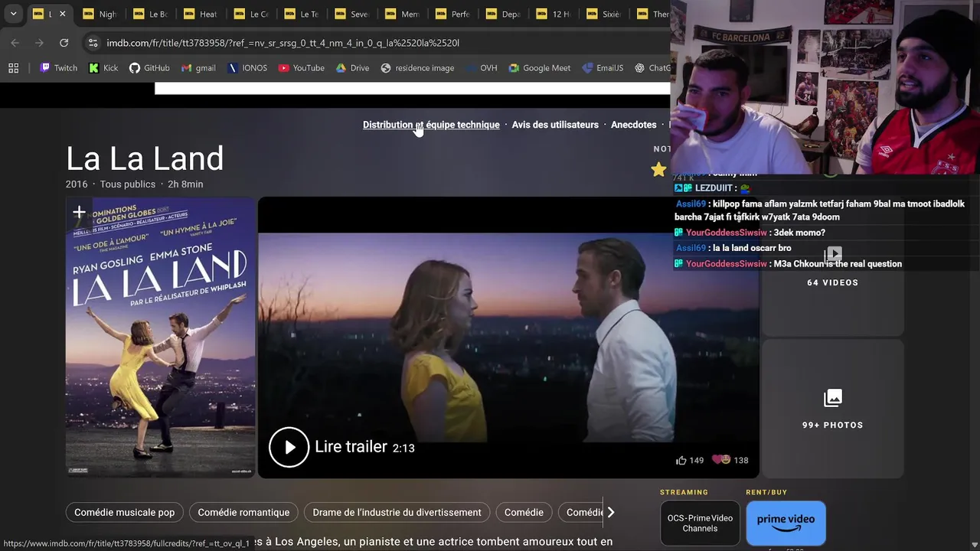Open the Drive bookmark
The image size is (980, 551).
click(x=352, y=68)
